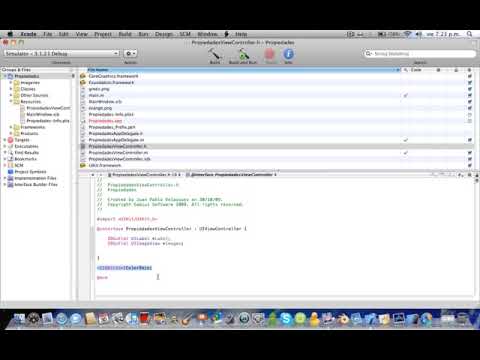Open the @interface PropiedadesViewController symbol popup
480x360 pixels.
231,175
